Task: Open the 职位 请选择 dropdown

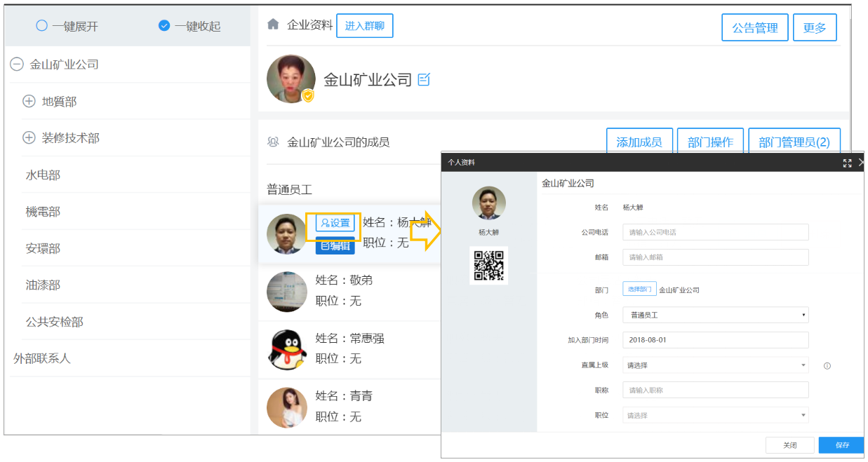Action: coord(716,415)
